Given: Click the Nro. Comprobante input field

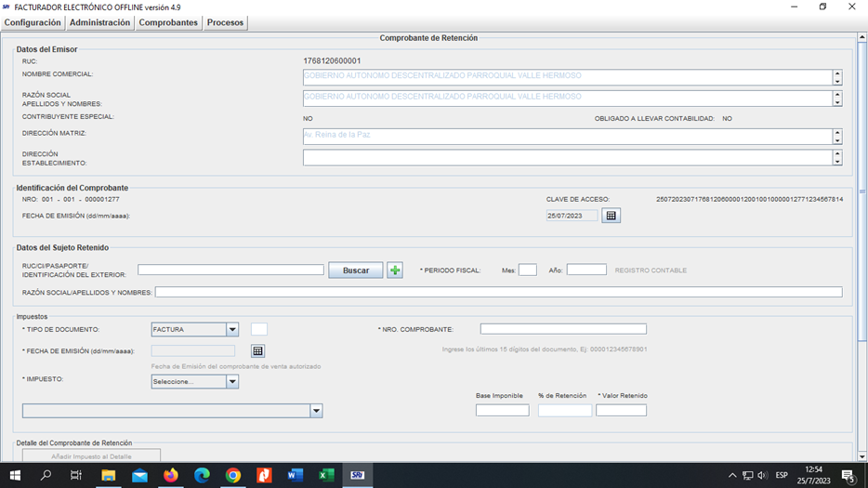Looking at the screenshot, I should (562, 329).
